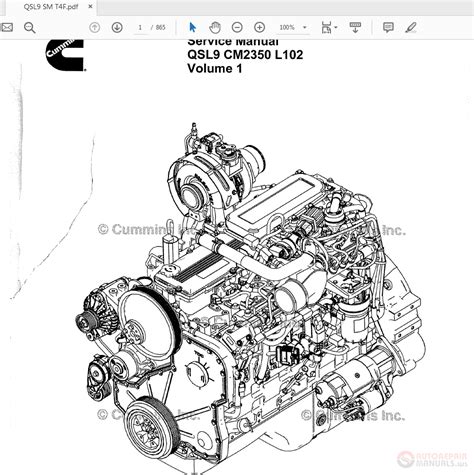474x475 pixels.
Task: Click the page number input field
Action: coord(140,27)
